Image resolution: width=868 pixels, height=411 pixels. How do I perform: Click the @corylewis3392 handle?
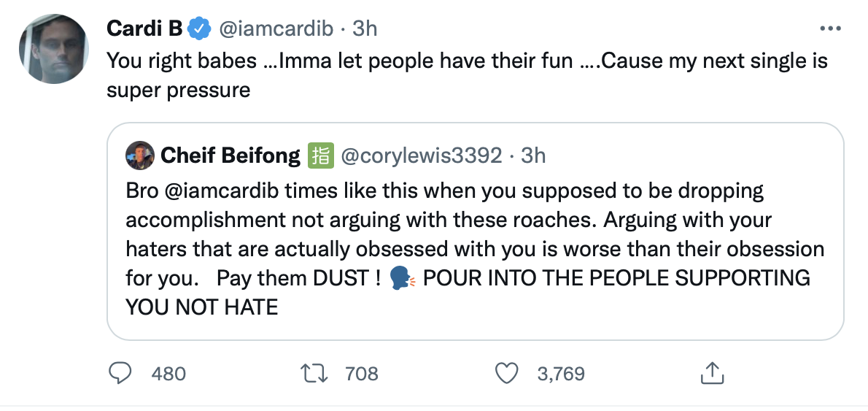[421, 155]
